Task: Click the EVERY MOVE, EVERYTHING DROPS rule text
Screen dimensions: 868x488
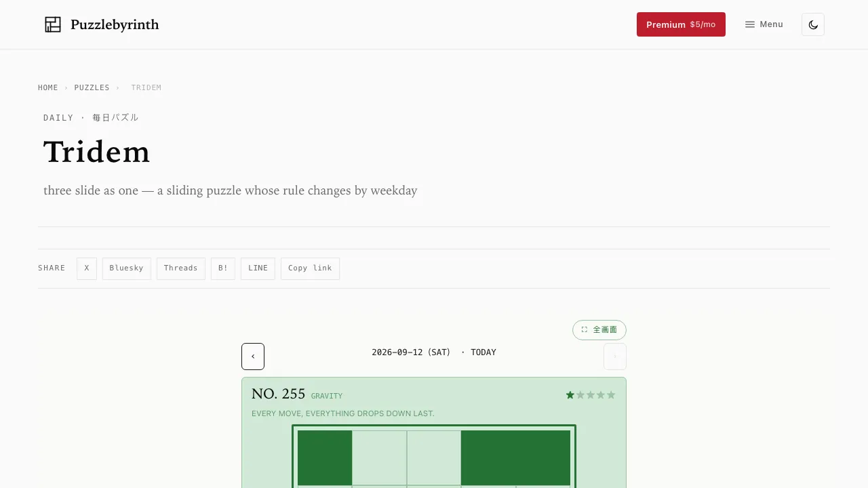Action: [343, 413]
